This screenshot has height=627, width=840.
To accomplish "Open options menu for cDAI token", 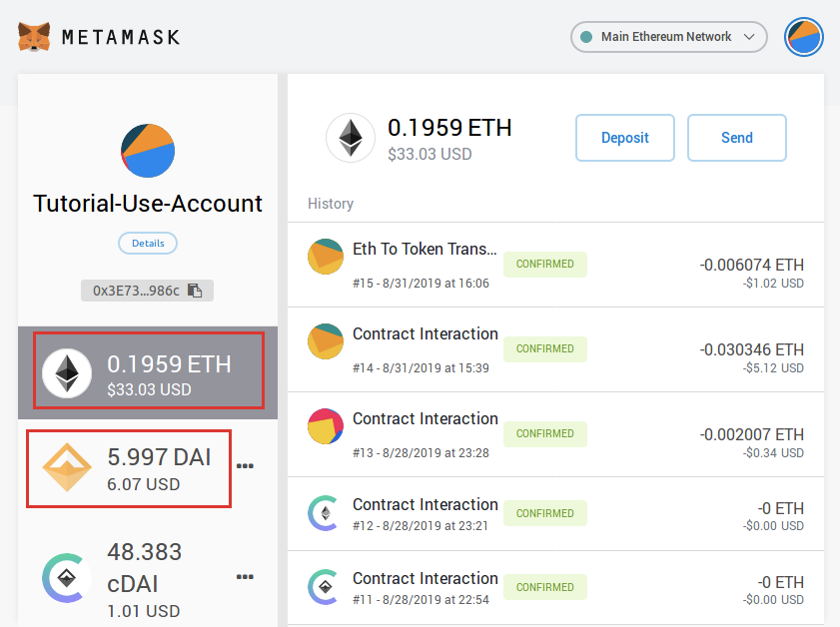I will click(x=245, y=577).
